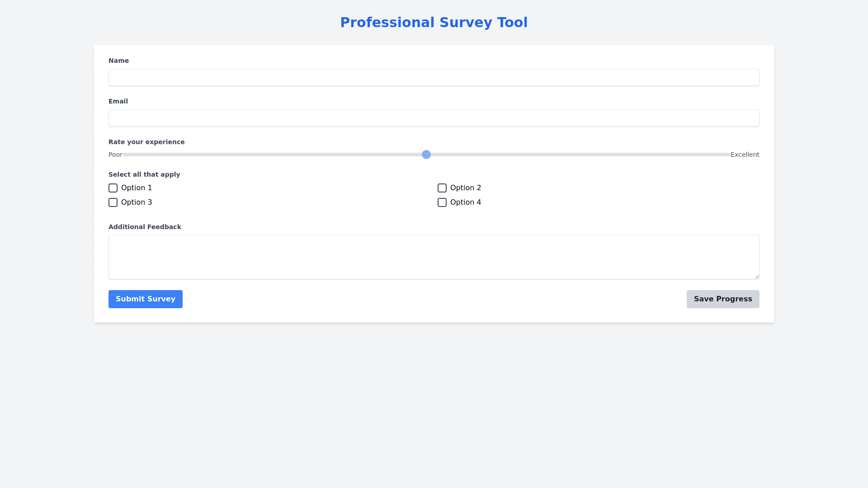Screen dimensions: 868x488
Task: Click the Option 3 label text
Action: (x=137, y=202)
